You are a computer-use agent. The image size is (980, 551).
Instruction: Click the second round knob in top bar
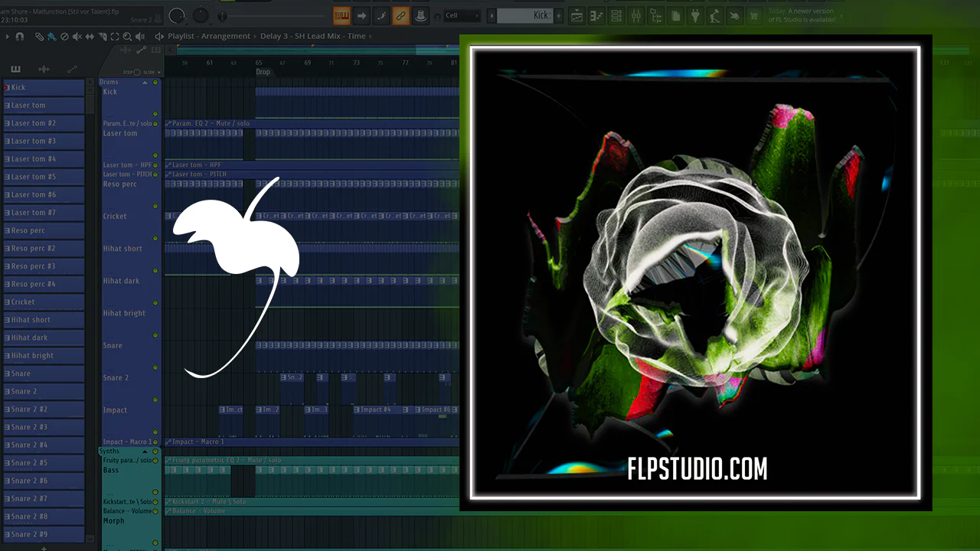(201, 15)
